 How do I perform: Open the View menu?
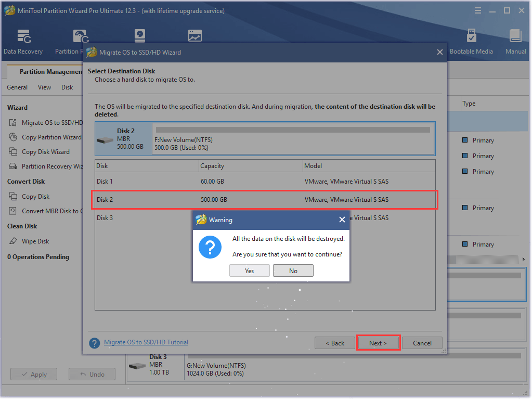pyautogui.click(x=44, y=87)
